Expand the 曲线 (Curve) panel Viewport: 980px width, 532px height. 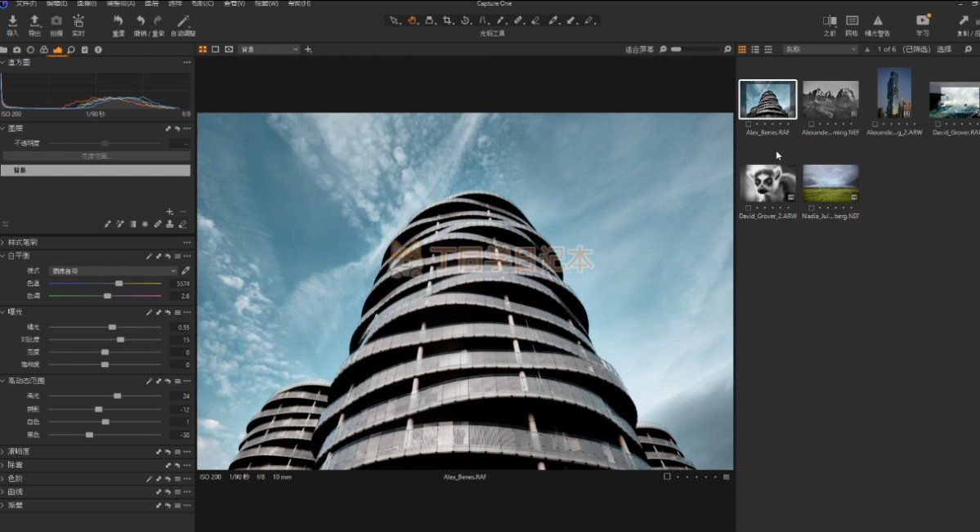click(16, 492)
